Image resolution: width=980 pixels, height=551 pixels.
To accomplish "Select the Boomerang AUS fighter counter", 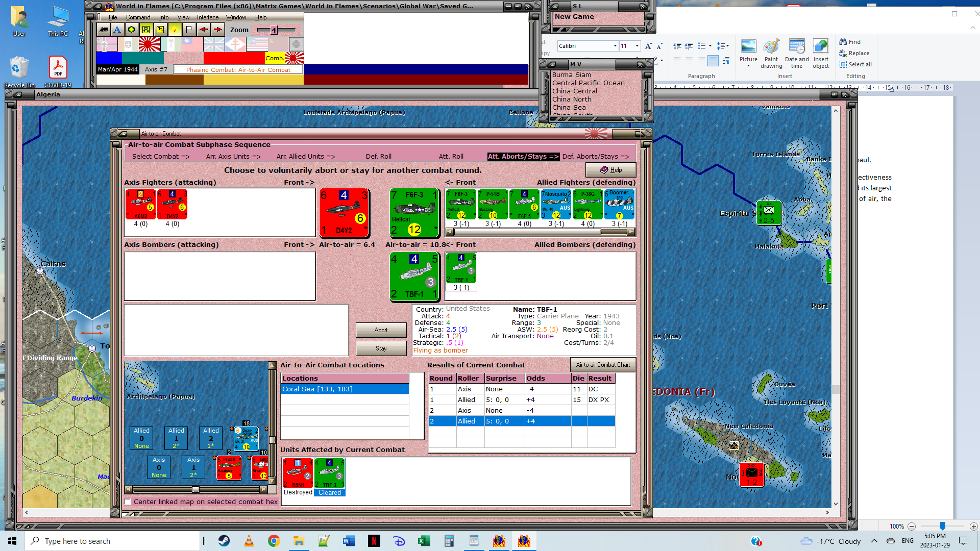I will tap(619, 205).
